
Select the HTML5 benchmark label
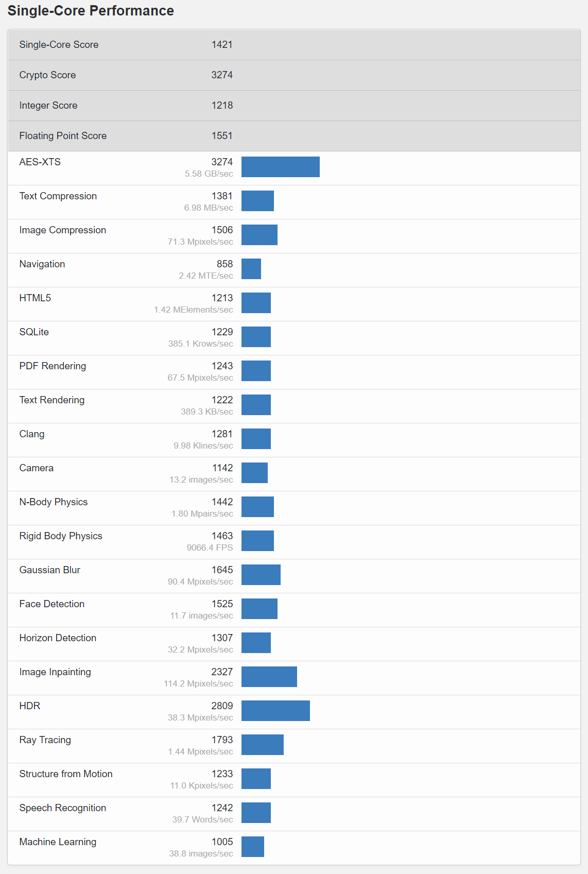coord(35,298)
